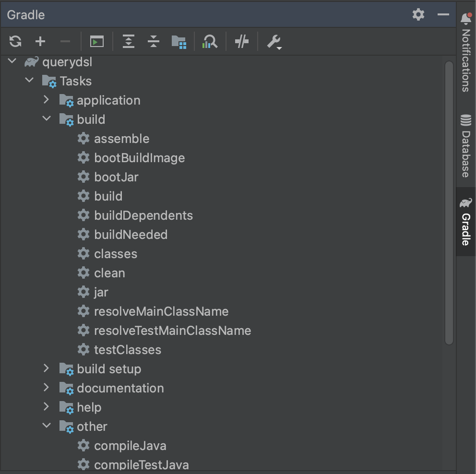476x474 pixels.
Task: Click the other folder icon
Action: pyautogui.click(x=66, y=427)
